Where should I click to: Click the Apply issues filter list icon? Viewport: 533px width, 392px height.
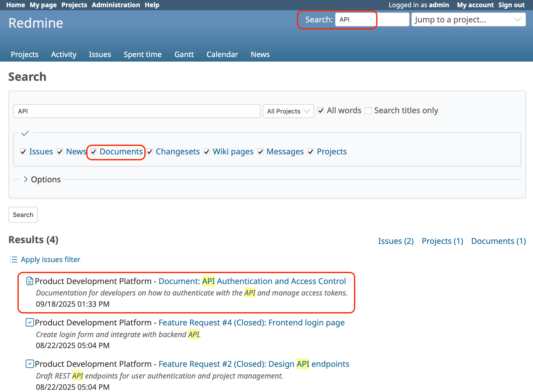(x=13, y=259)
